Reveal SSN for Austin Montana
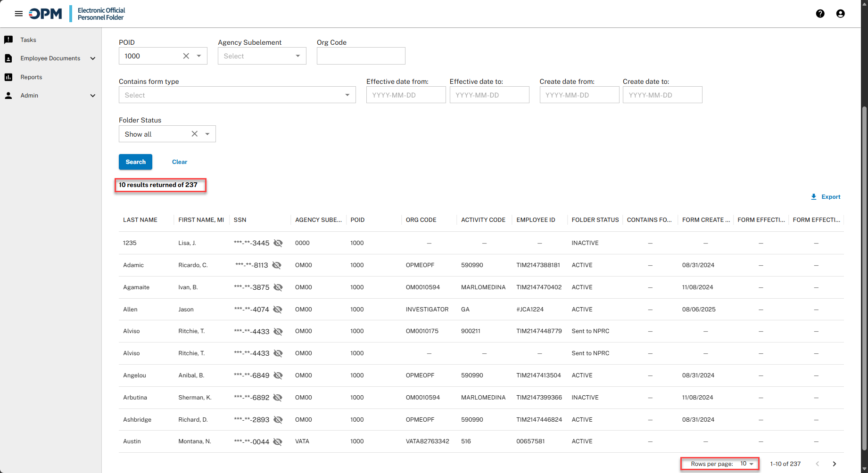Screen dimensions: 868x473 tap(278, 442)
